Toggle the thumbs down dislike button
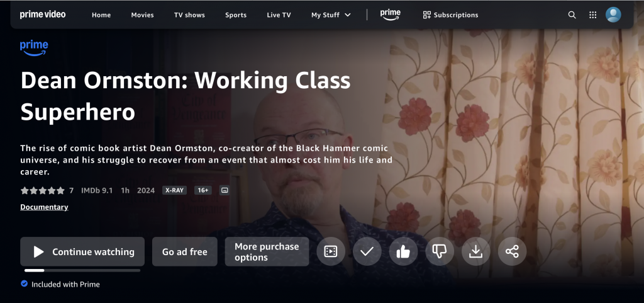This screenshot has width=644, height=303. tap(440, 251)
